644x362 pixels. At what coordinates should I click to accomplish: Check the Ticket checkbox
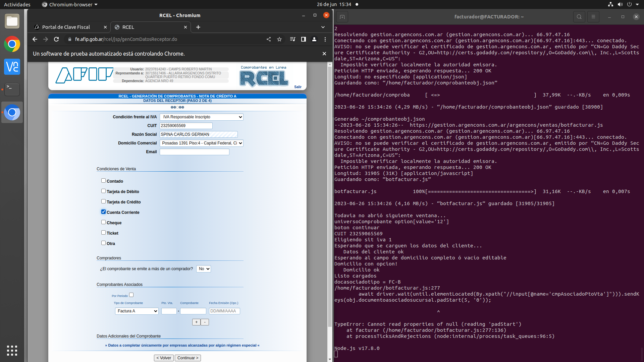(x=103, y=233)
